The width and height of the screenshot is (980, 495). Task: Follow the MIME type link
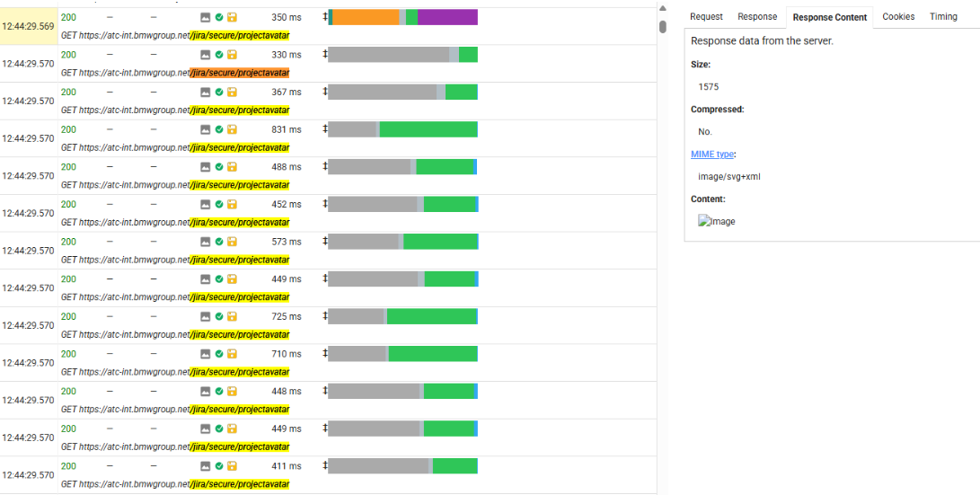click(712, 155)
